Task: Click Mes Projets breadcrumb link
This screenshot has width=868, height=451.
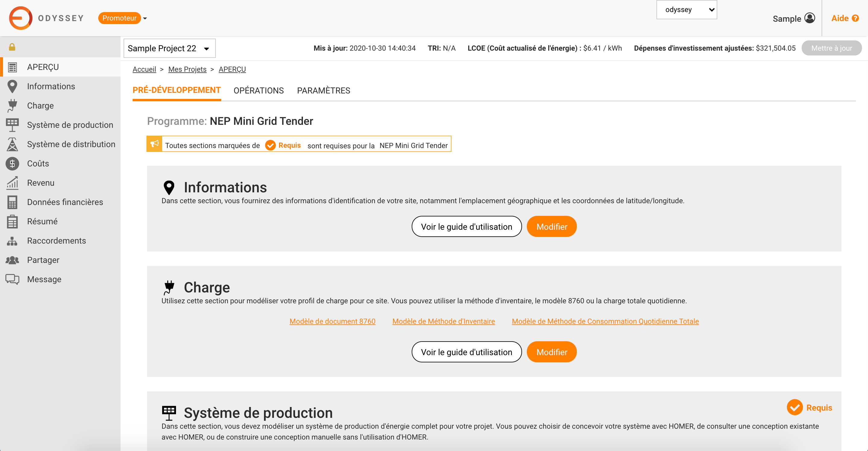Action: (187, 69)
